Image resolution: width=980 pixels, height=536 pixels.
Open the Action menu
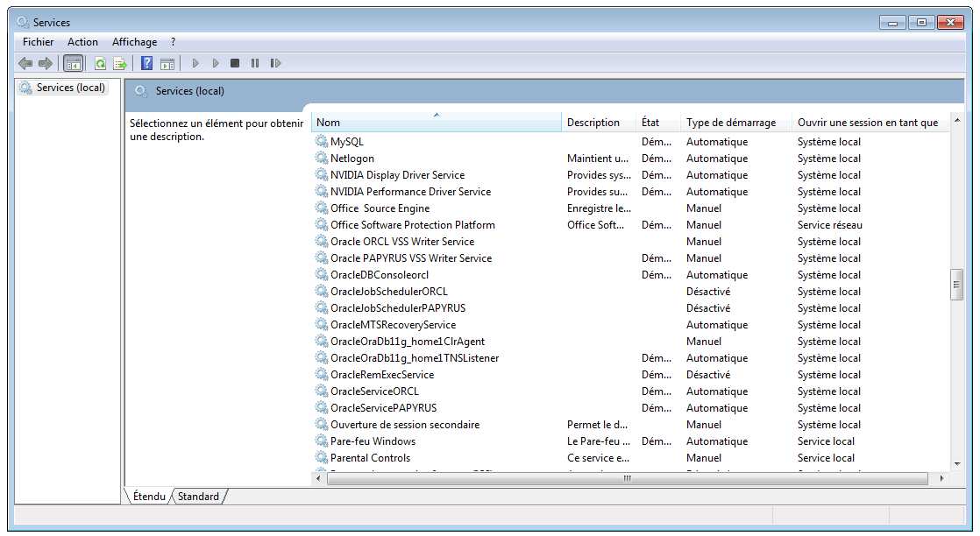(83, 42)
